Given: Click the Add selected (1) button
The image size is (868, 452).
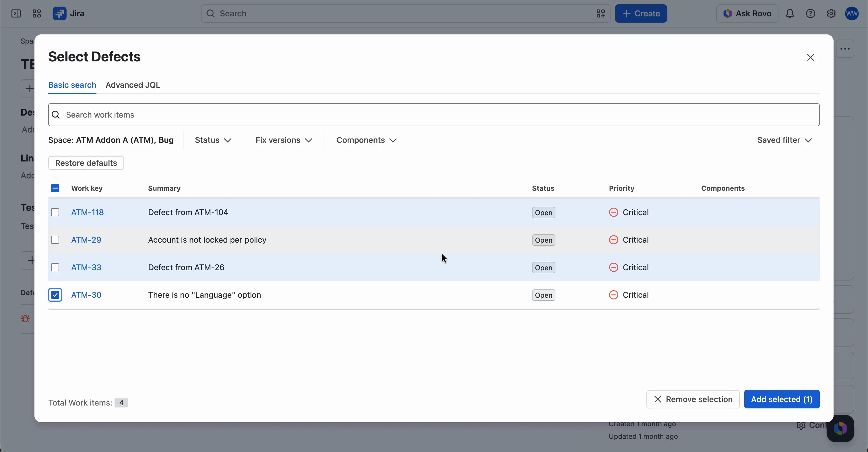Looking at the screenshot, I should (782, 400).
